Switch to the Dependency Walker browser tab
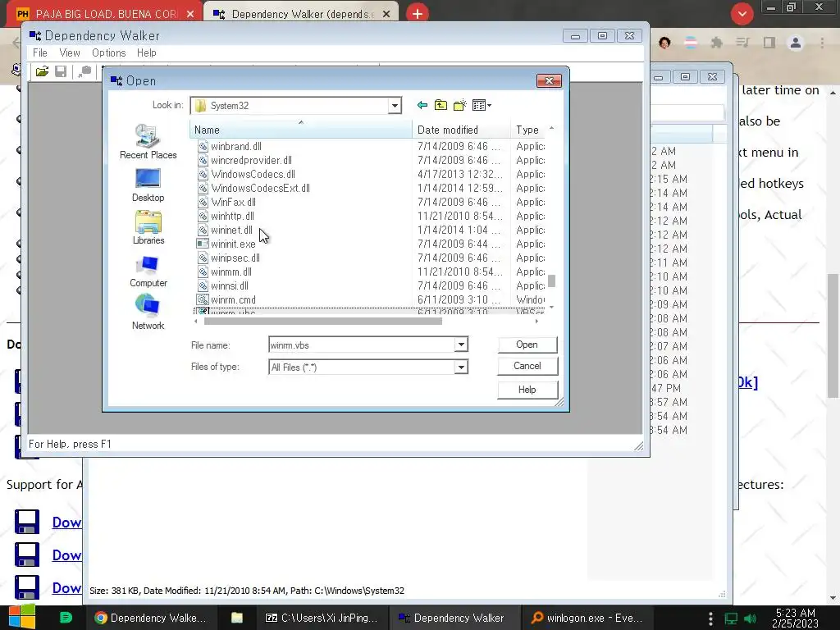 (x=302, y=14)
